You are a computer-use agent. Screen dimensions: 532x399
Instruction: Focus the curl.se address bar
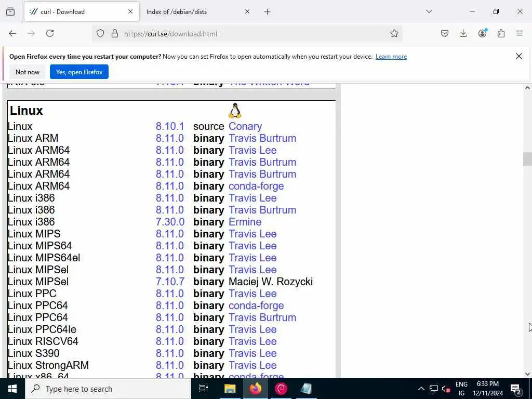pyautogui.click(x=248, y=34)
